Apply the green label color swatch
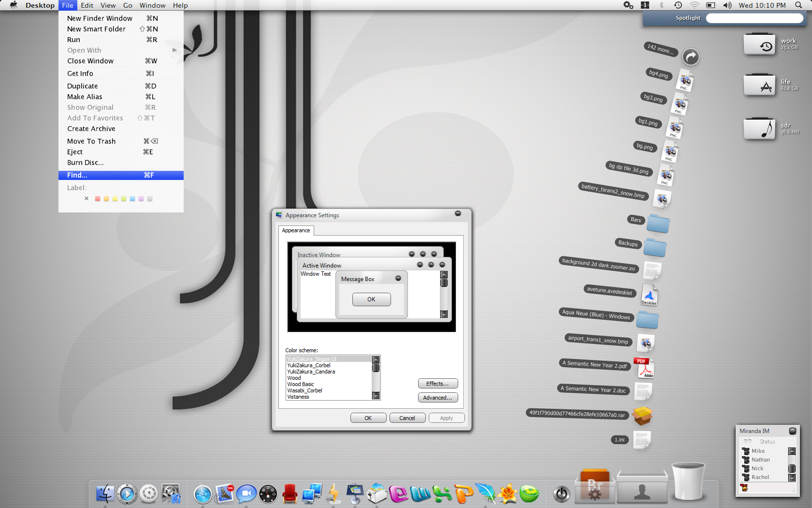The width and height of the screenshot is (812, 508). pos(124,199)
